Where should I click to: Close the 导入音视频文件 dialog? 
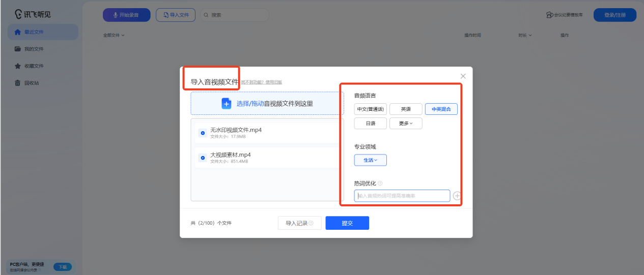(463, 76)
